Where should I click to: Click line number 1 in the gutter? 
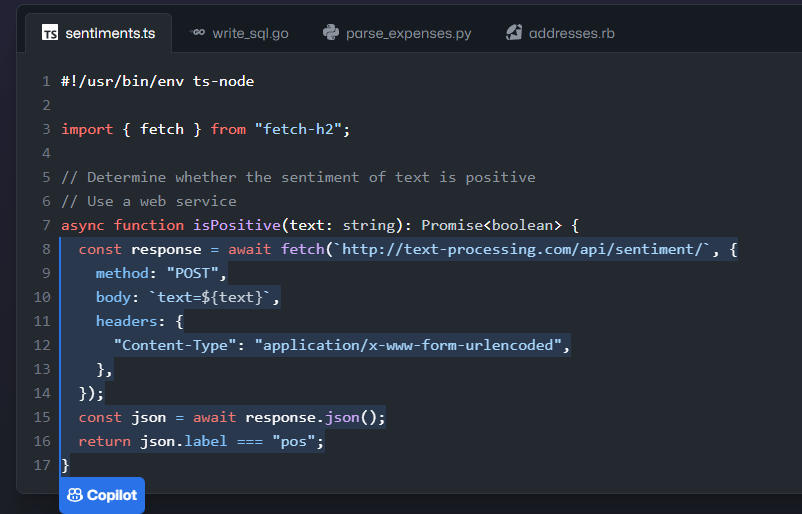click(x=46, y=81)
